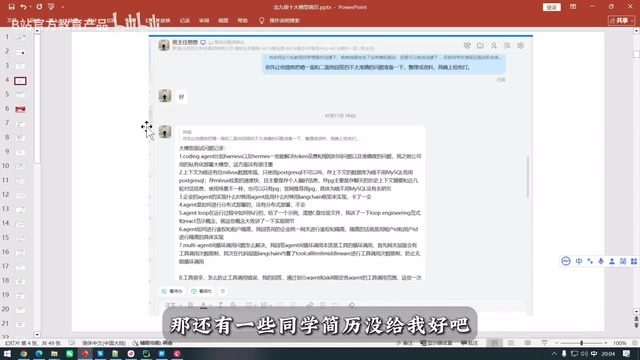
Task: Open the 记录 ribbon tab
Action: point(185,20)
